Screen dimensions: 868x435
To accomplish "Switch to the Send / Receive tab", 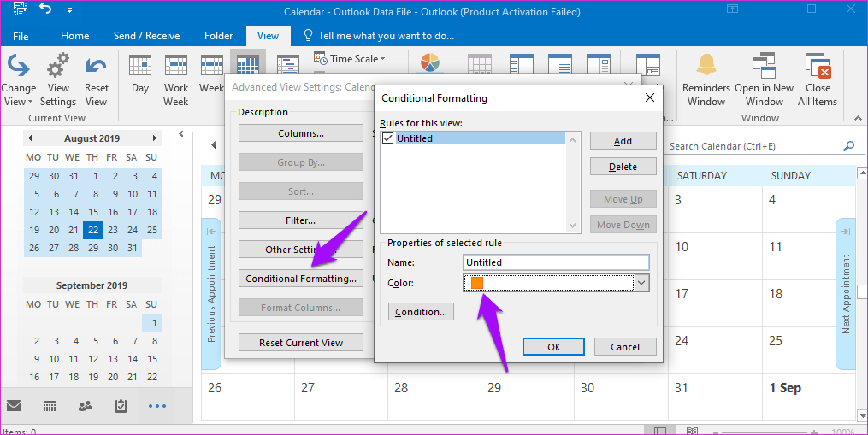I will pos(147,36).
